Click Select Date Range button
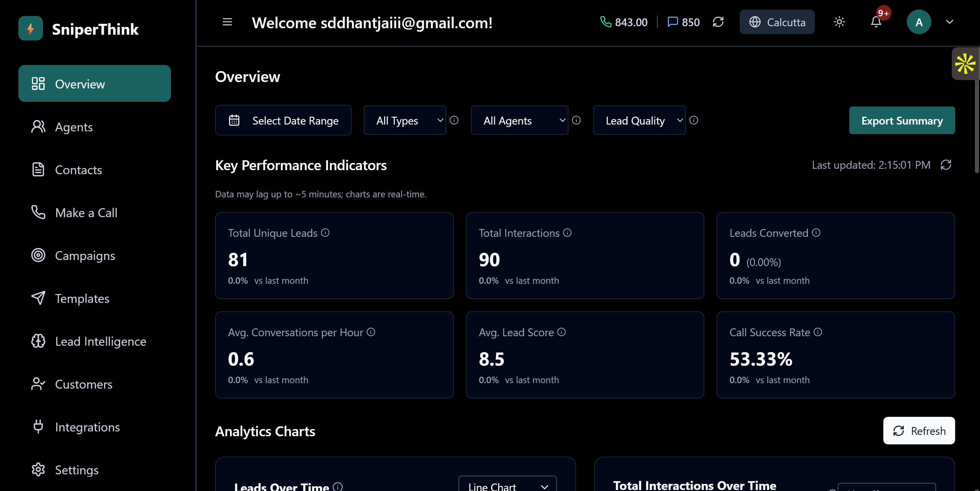The width and height of the screenshot is (980, 491). tap(283, 120)
